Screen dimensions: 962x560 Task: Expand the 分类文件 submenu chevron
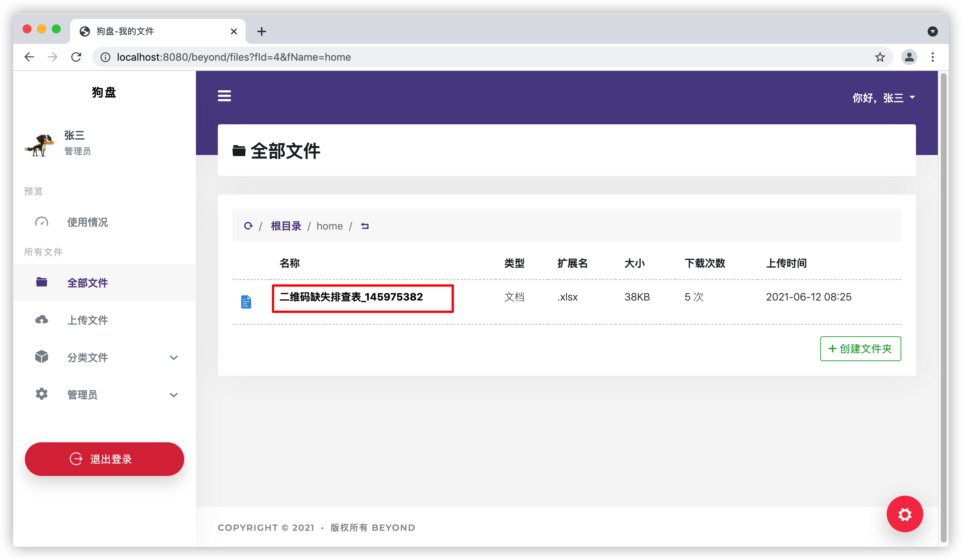pyautogui.click(x=174, y=358)
